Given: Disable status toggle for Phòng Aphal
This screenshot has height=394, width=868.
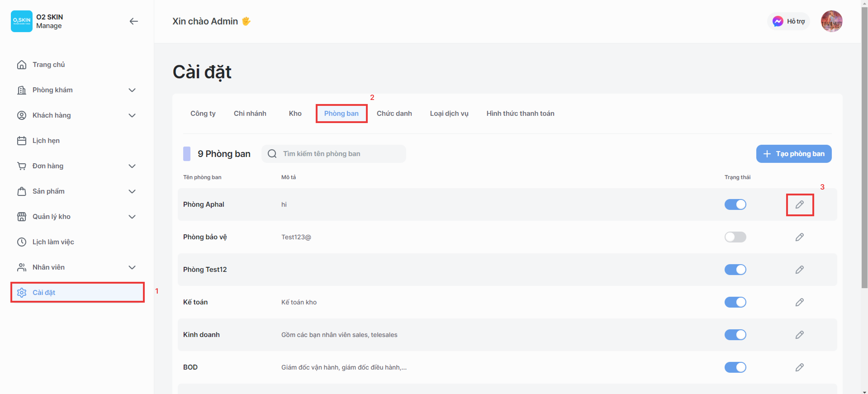Looking at the screenshot, I should (735, 205).
